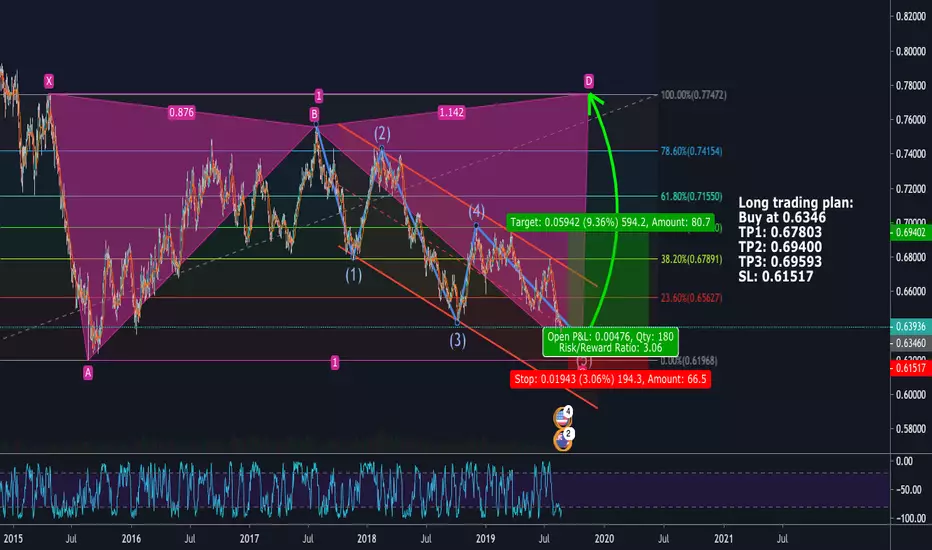
Task: Click 2018 on the time axis
Action: click(367, 539)
